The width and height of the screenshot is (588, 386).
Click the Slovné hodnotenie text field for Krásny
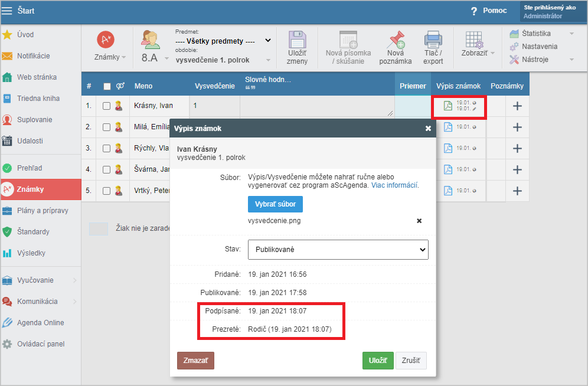coord(317,106)
